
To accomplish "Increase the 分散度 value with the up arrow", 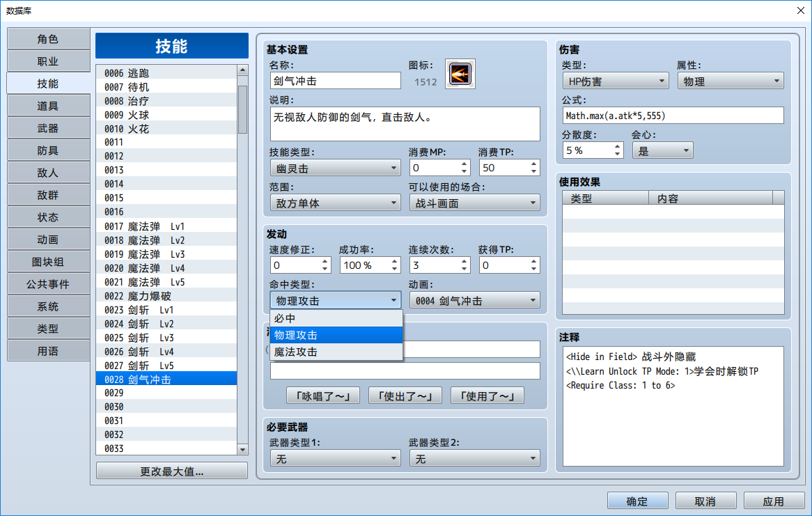I will [617, 147].
